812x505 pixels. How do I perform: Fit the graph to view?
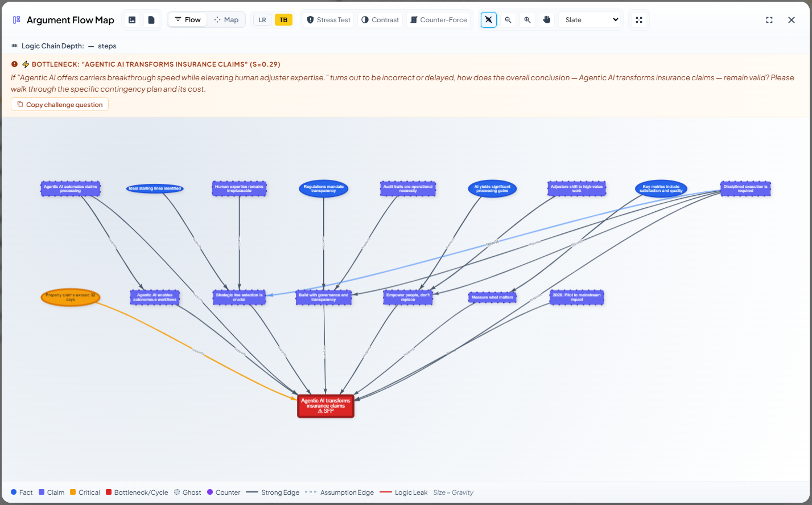pos(638,19)
